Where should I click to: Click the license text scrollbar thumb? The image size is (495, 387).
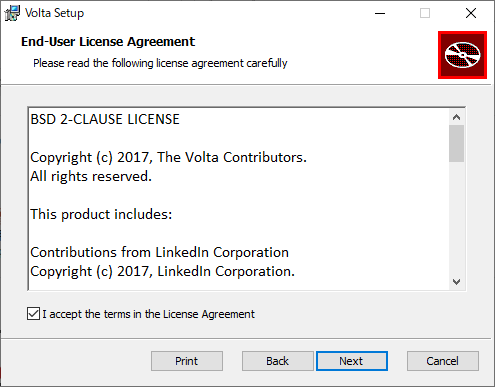pyautogui.click(x=456, y=143)
